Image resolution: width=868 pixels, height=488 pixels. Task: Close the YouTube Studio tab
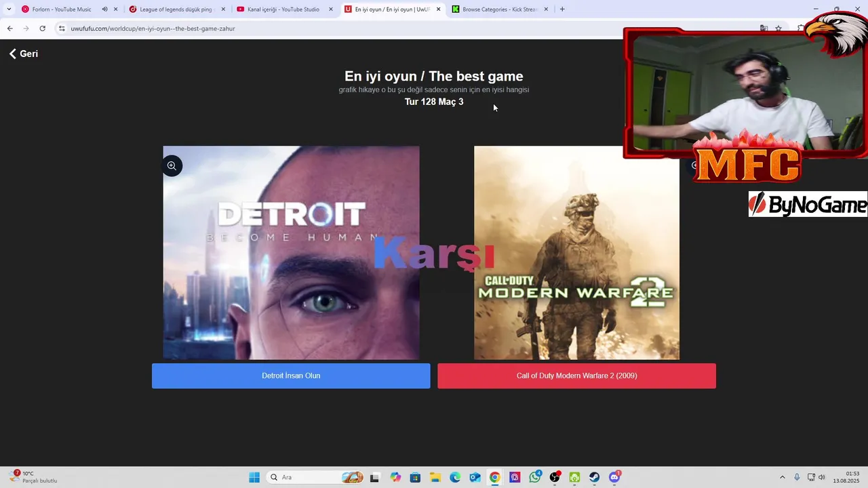(x=331, y=9)
